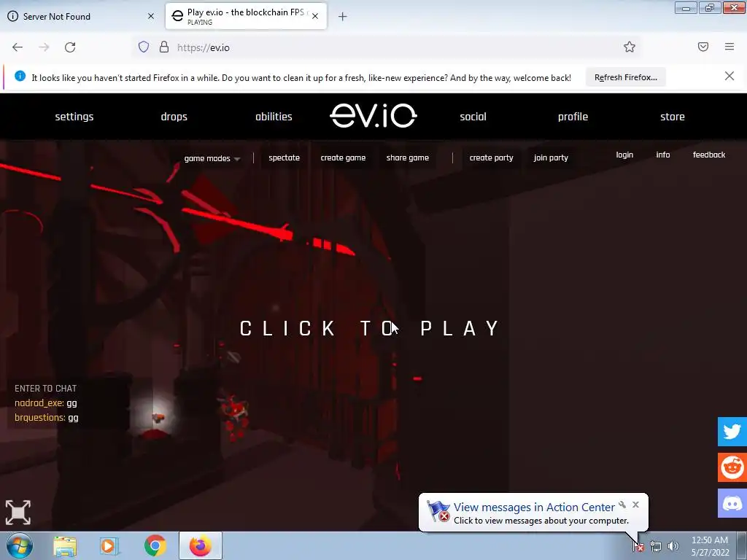The height and width of the screenshot is (560, 747).
Task: Click View messages in Action Center link
Action: pos(534,507)
